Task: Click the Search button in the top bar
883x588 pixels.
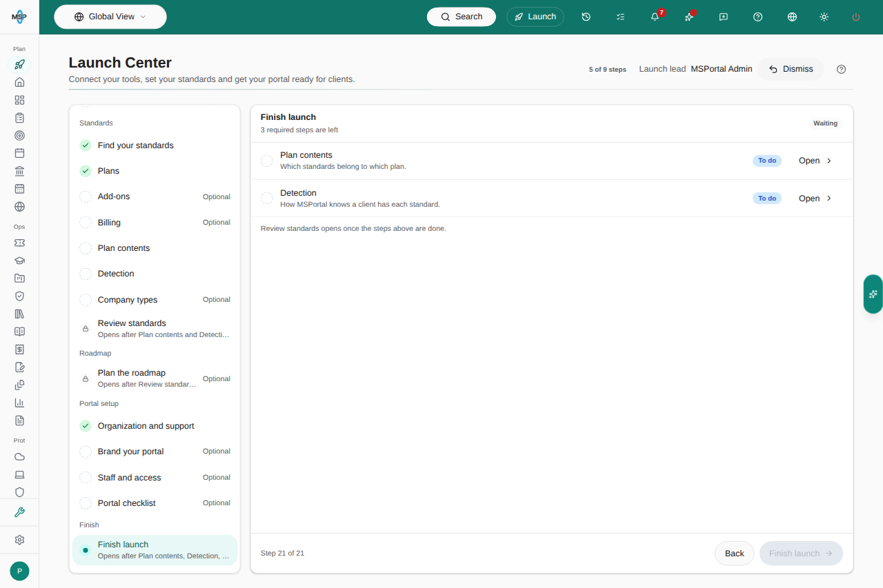Action: tap(462, 17)
